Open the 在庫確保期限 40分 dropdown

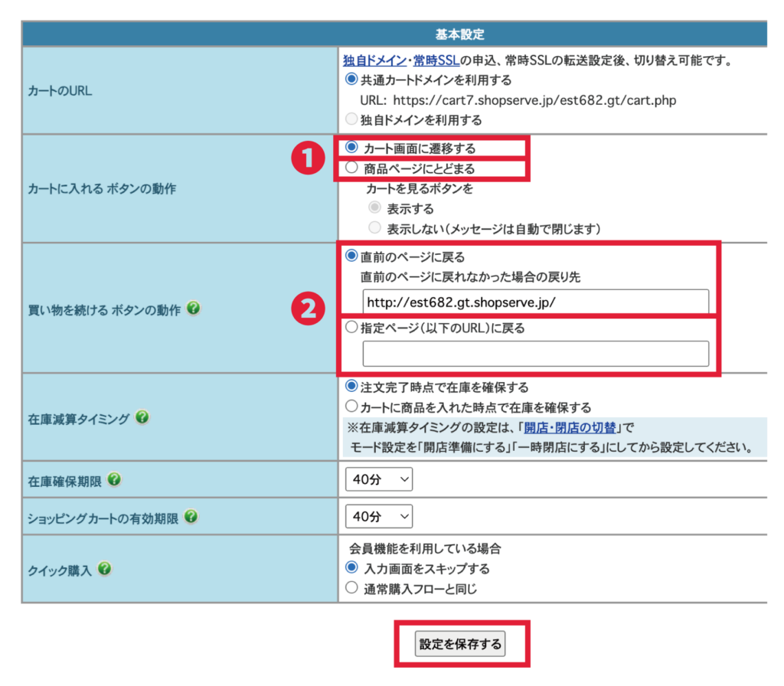[x=379, y=480]
